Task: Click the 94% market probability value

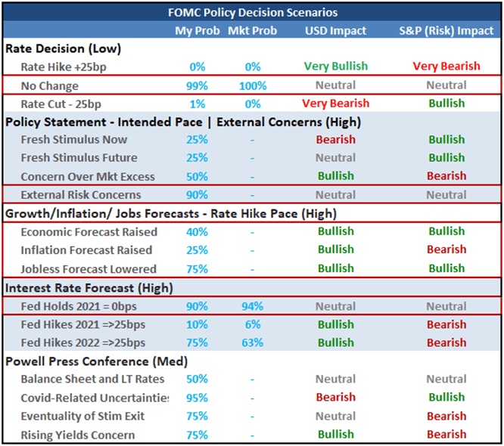Action: 253,306
